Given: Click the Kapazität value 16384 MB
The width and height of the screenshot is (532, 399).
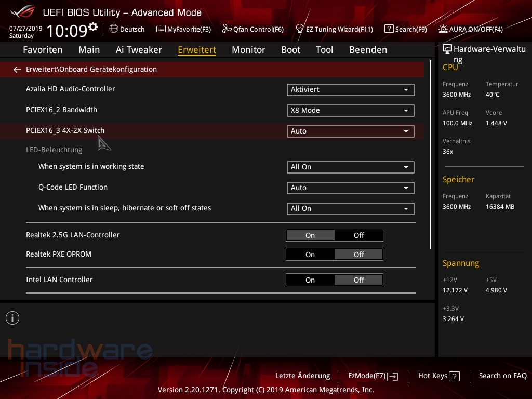Looking at the screenshot, I should 500,207.
